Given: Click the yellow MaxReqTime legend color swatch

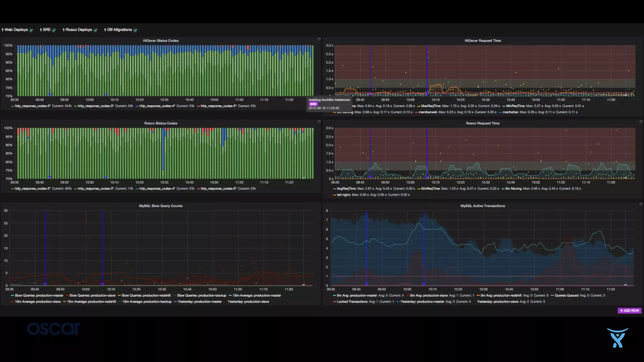Looking at the screenshot, I should [x=419, y=106].
